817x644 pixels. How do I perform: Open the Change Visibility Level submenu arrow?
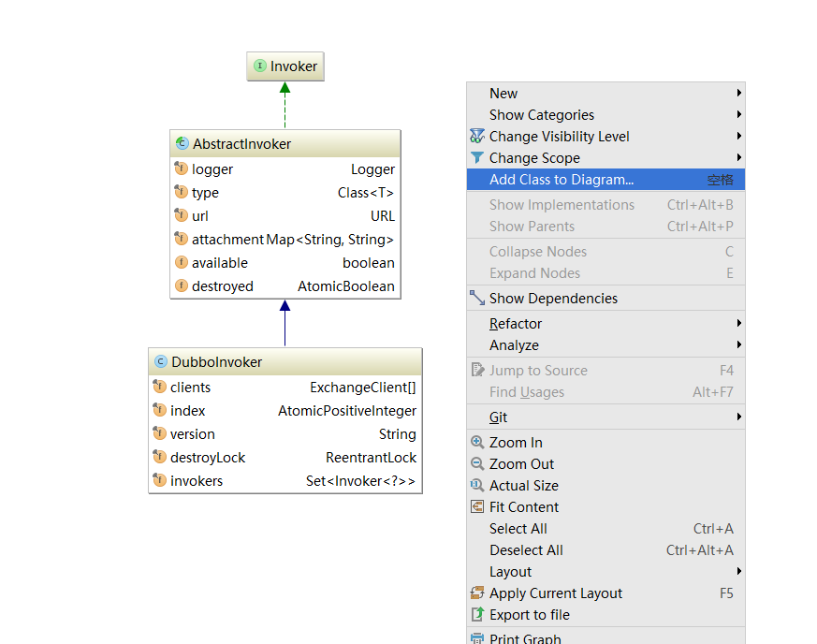pyautogui.click(x=738, y=136)
